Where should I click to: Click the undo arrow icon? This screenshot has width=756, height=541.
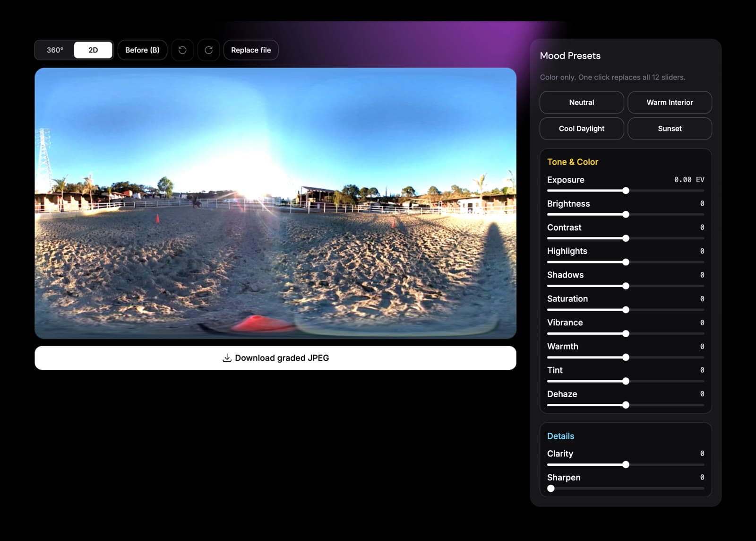(x=182, y=50)
